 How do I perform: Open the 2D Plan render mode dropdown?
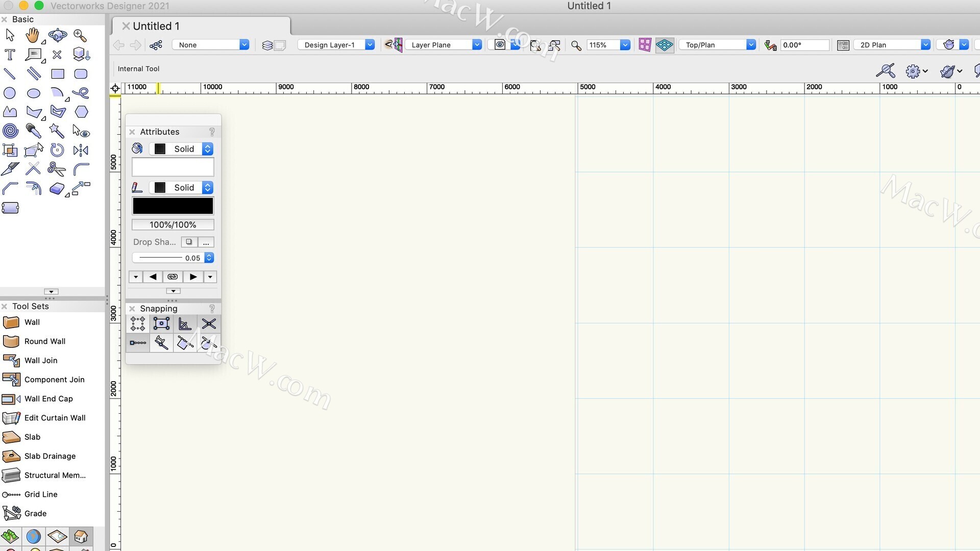(892, 45)
